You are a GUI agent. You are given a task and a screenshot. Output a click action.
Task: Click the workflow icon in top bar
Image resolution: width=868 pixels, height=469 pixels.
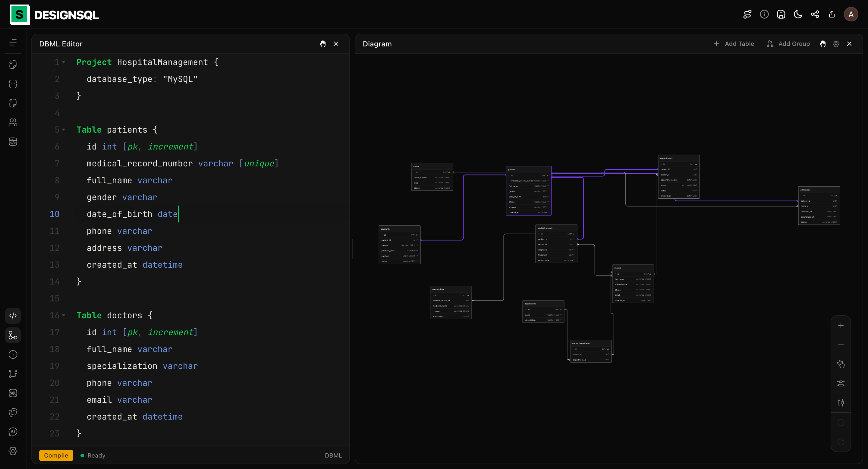747,14
